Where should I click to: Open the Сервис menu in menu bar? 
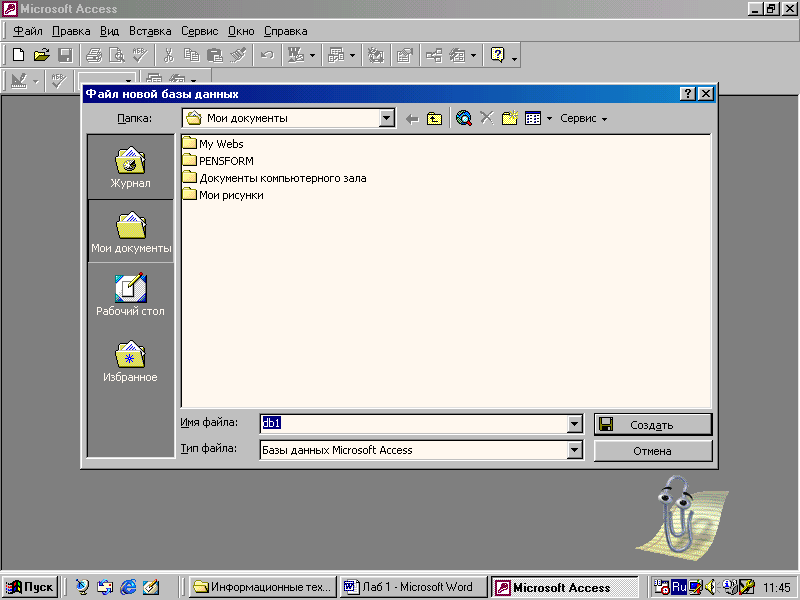pyautogui.click(x=199, y=31)
